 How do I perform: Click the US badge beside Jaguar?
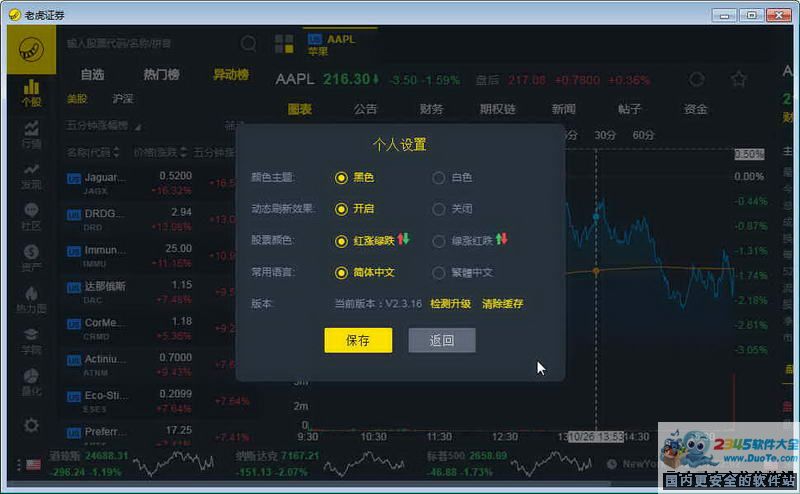tap(74, 179)
